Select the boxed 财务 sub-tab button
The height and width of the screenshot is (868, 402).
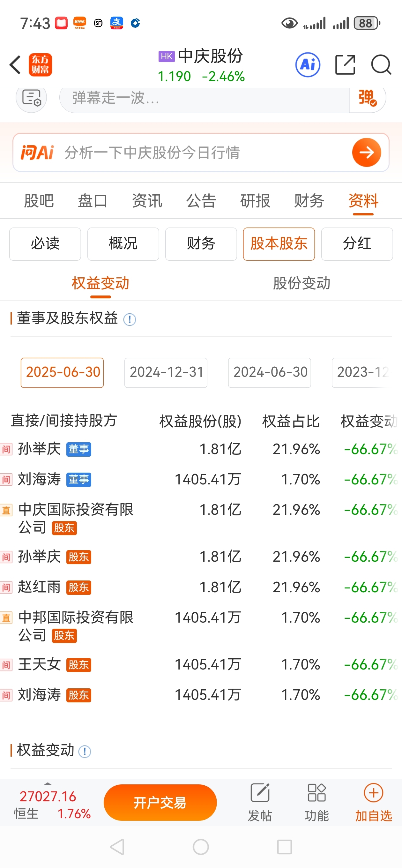point(201,243)
